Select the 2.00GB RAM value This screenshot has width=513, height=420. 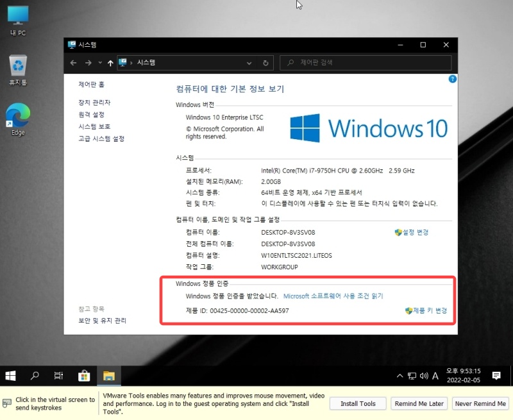pos(271,182)
